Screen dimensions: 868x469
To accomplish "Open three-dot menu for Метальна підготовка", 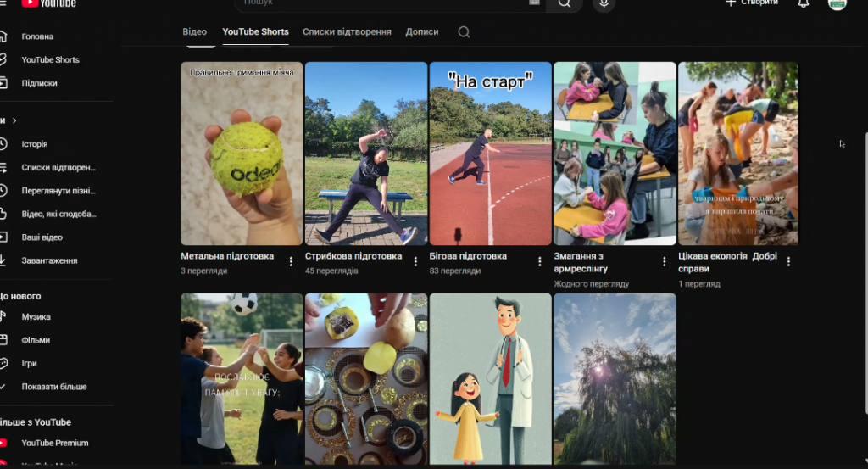I will [292, 261].
